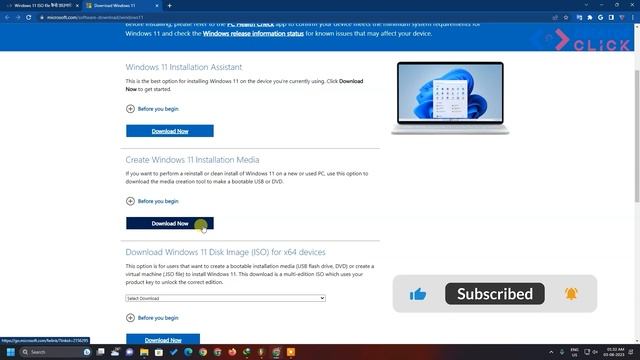Viewport: 640px width, 360px height.
Task: Open the Google Translate extension icon
Action: click(x=579, y=18)
